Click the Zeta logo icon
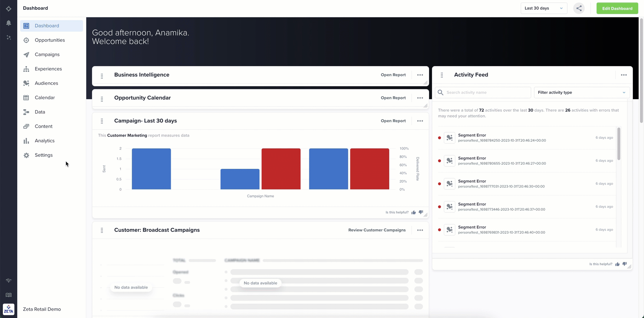This screenshot has height=318, width=644. (x=9, y=309)
